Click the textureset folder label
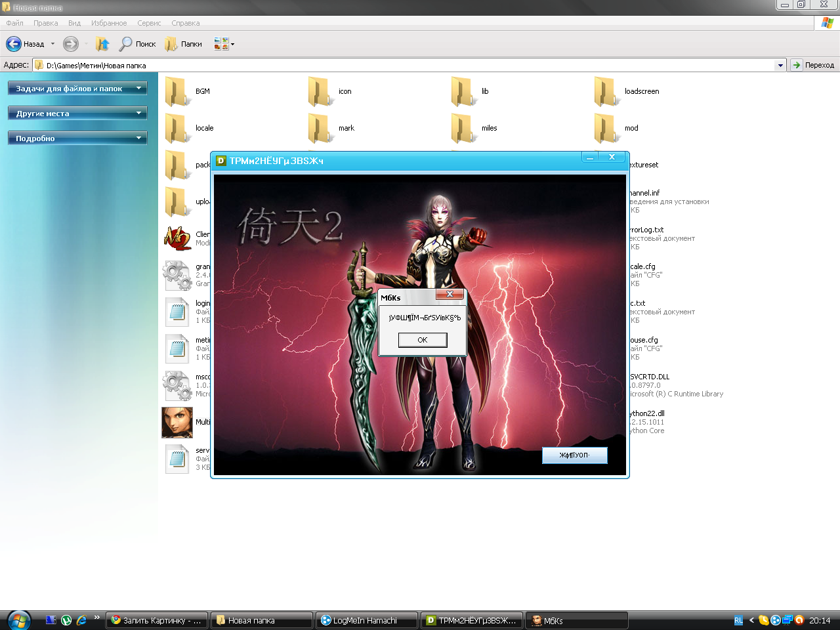The height and width of the screenshot is (630, 840). [x=643, y=165]
